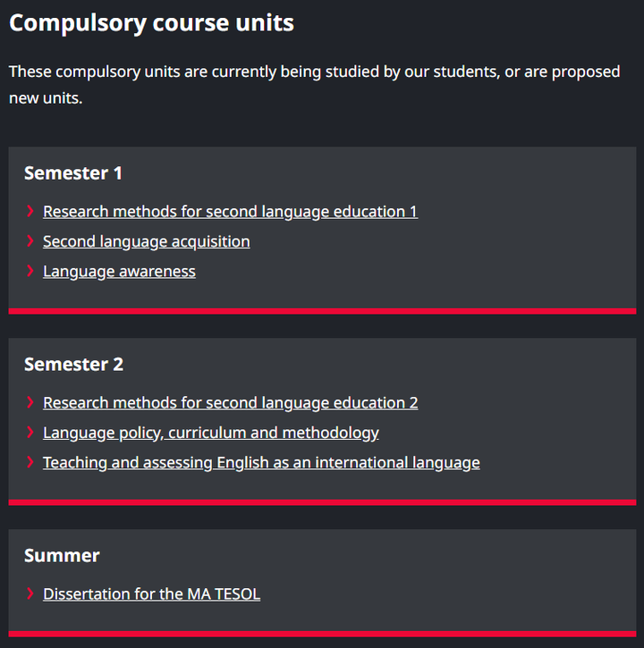The height and width of the screenshot is (648, 644).
Task: Open Dissertation for the MA TESOL link
Action: coord(151,593)
